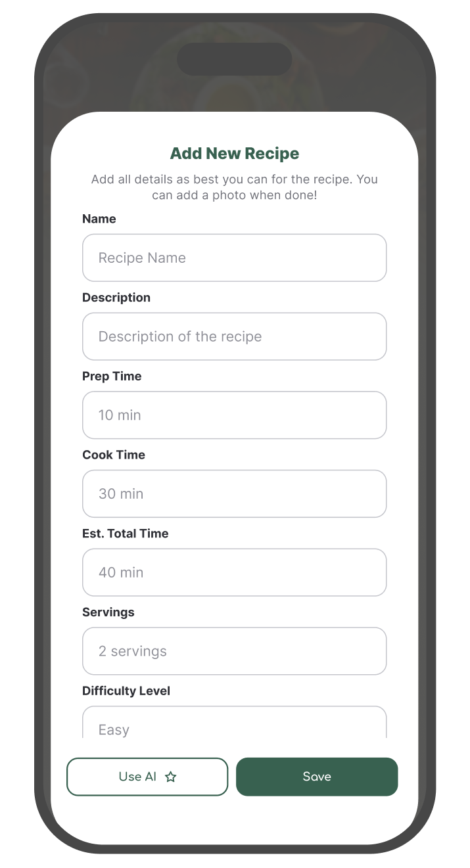Click the 2 servings input field
This screenshot has height=868, width=470.
pyautogui.click(x=234, y=651)
